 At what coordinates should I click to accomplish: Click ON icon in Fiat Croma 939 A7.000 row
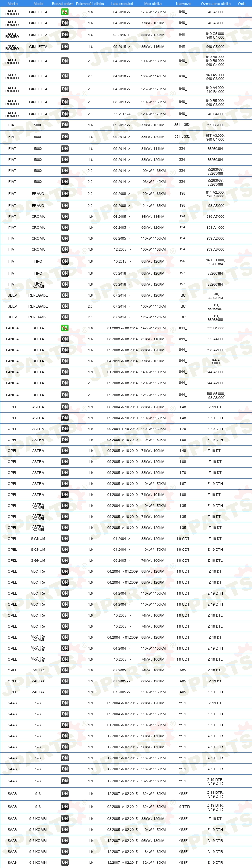point(64,217)
